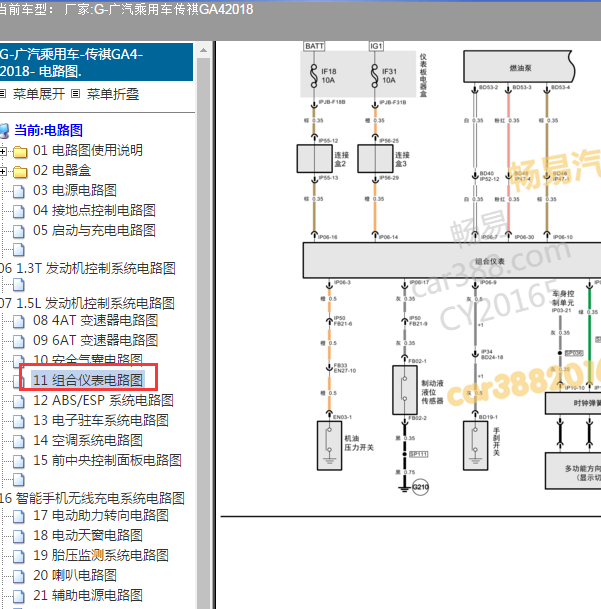Open folder icon of 01 电路图使用说明
This screenshot has height=609, width=601.
pos(20,151)
